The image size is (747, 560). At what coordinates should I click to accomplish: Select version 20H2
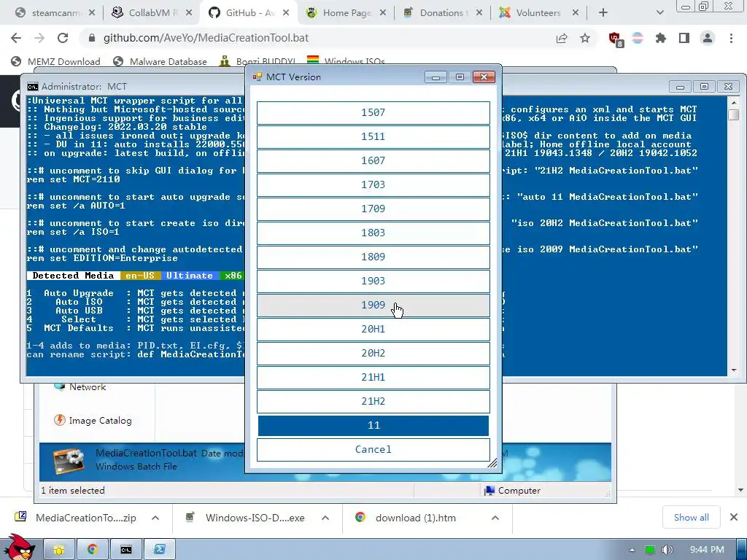click(373, 353)
